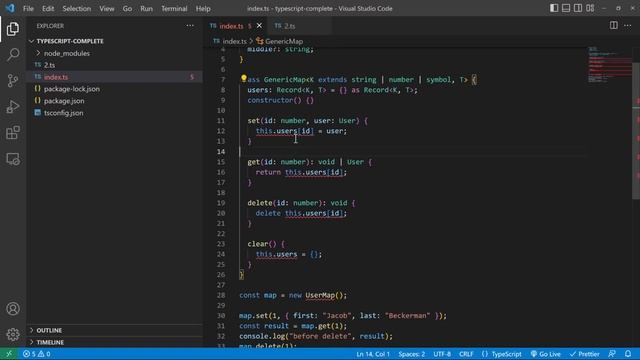This screenshot has height=360, width=640.
Task: Open the Manage settings gear
Action: point(13,334)
